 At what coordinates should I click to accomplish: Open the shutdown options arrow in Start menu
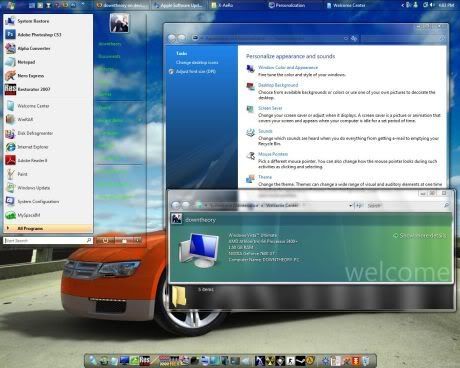(138, 240)
